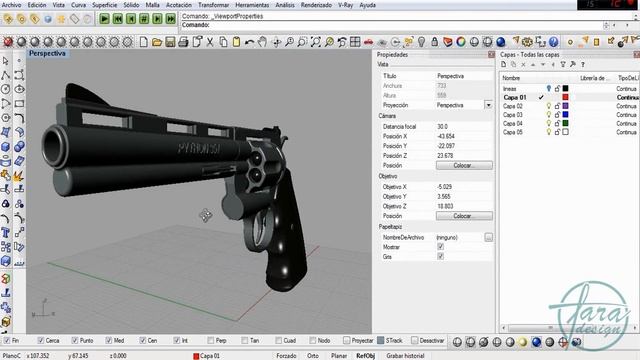
Task: Click the Distancia focal value 30.0
Action: 442,127
